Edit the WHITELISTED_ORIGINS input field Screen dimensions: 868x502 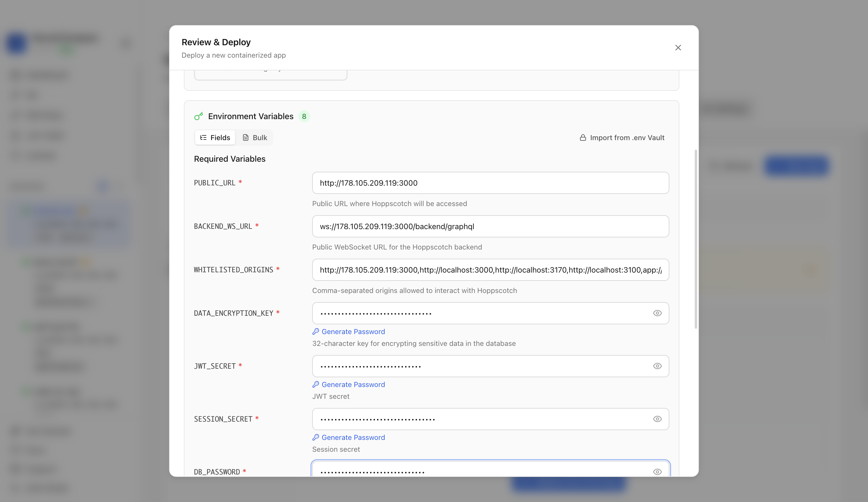490,270
